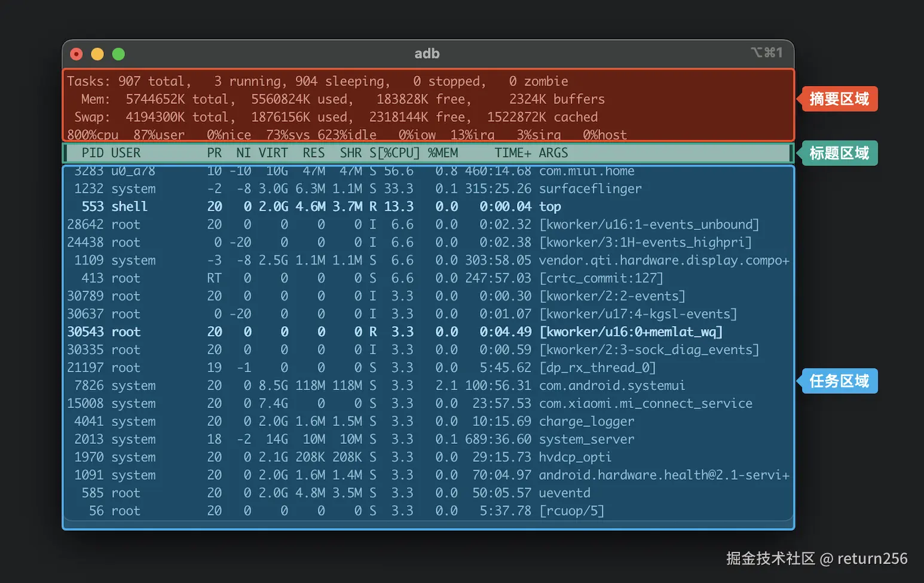924x583 pixels.
Task: Click PID 30543 in the list
Action: 85,332
